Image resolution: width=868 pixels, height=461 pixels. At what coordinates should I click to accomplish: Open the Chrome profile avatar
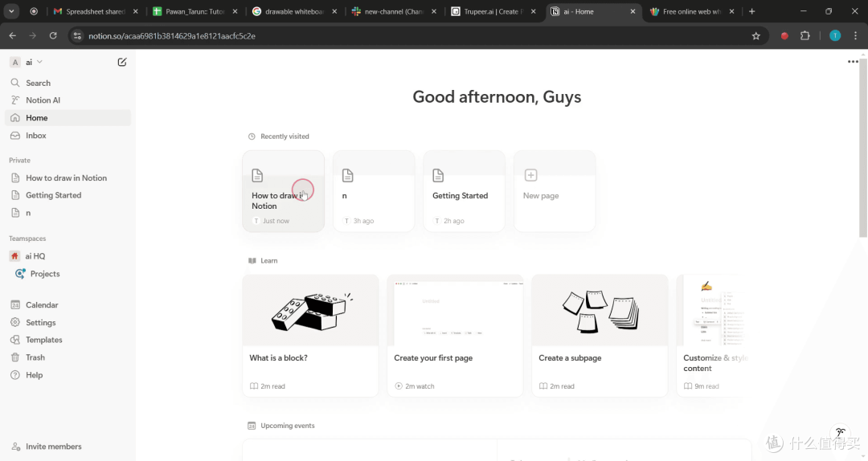click(835, 36)
